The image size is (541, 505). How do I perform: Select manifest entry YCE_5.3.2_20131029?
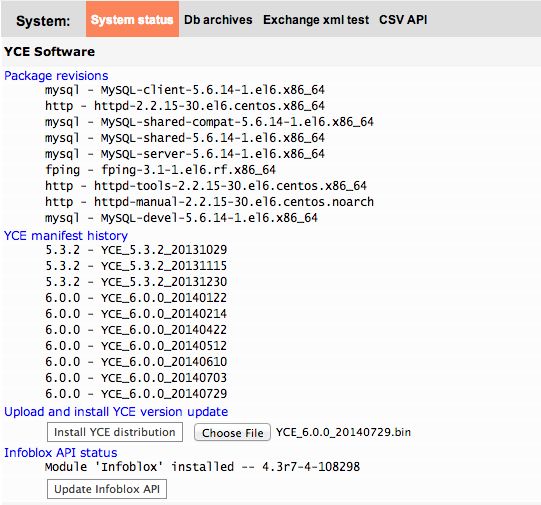(x=136, y=250)
